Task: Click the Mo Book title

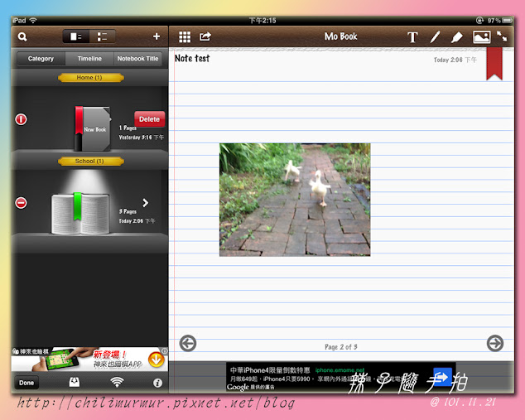Action: pyautogui.click(x=341, y=36)
